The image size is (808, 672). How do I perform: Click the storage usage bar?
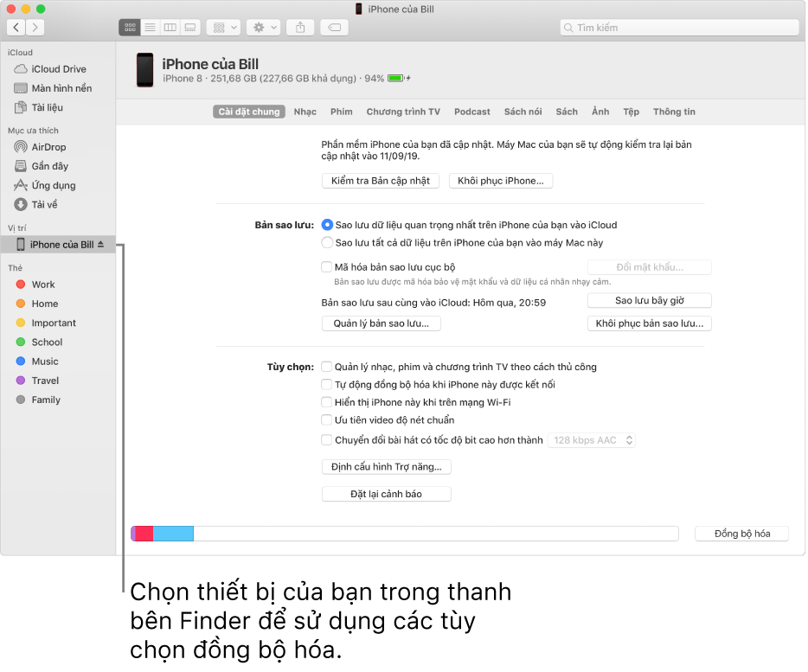[405, 534]
